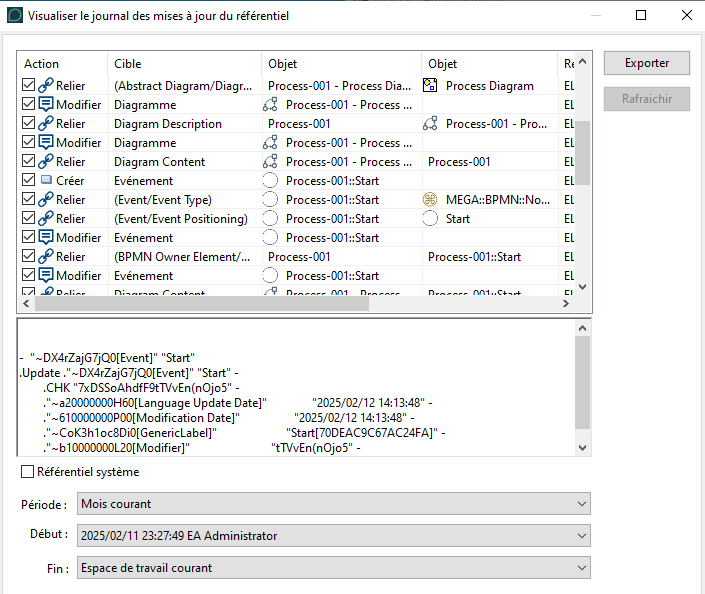Click the Créer icon in the Evénement row
The width and height of the screenshot is (705, 594).
pyautogui.click(x=45, y=181)
